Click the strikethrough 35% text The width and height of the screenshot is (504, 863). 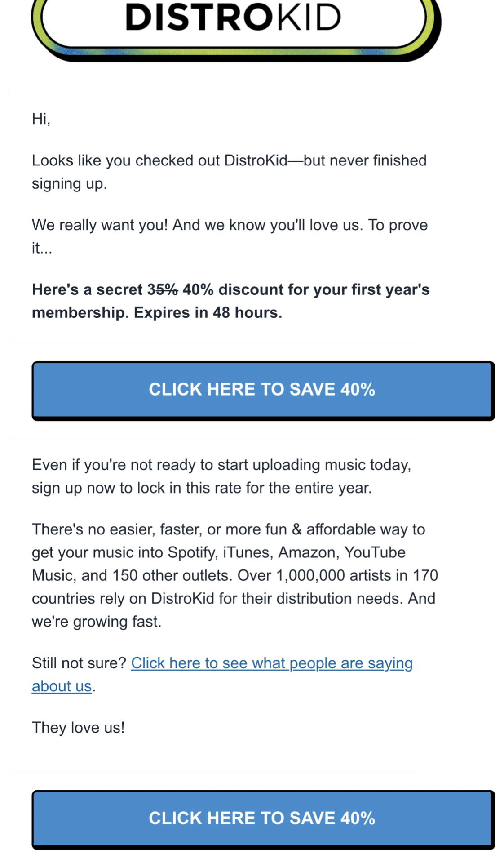click(163, 290)
